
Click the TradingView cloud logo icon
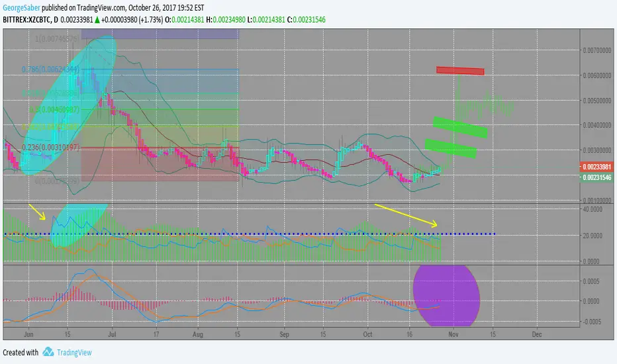[x=48, y=352]
